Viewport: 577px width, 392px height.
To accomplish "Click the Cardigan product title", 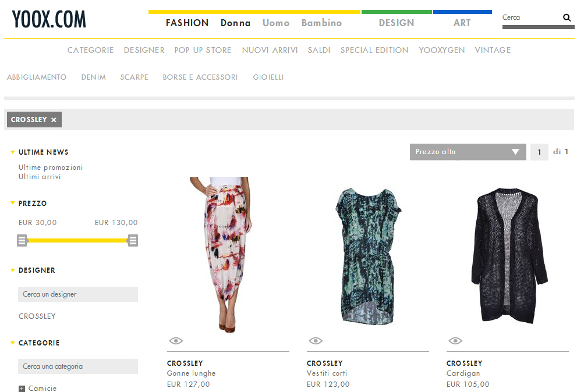I will click(x=463, y=373).
